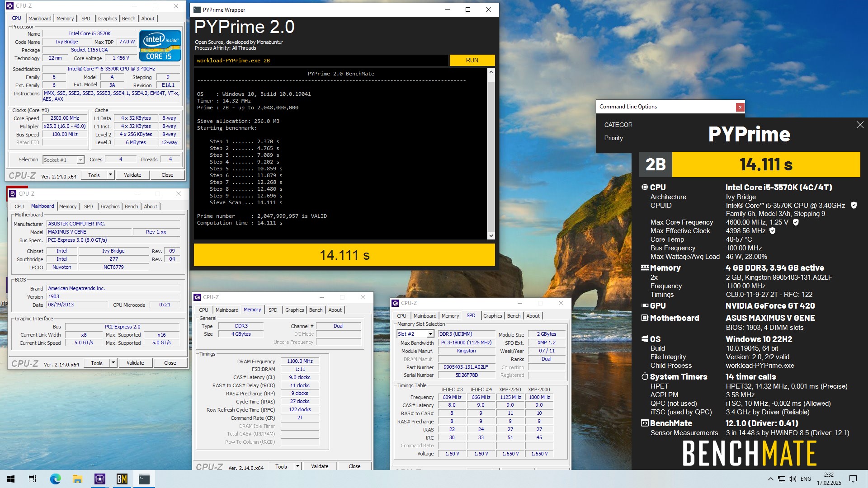The width and height of the screenshot is (868, 488).
Task: Click verified shield next to CPUID
Action: pyautogui.click(x=854, y=205)
